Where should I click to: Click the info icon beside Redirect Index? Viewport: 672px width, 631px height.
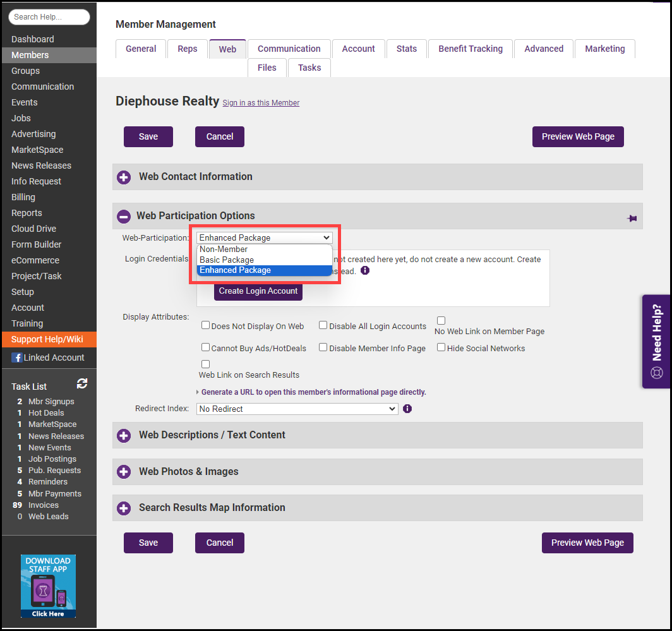pyautogui.click(x=407, y=409)
